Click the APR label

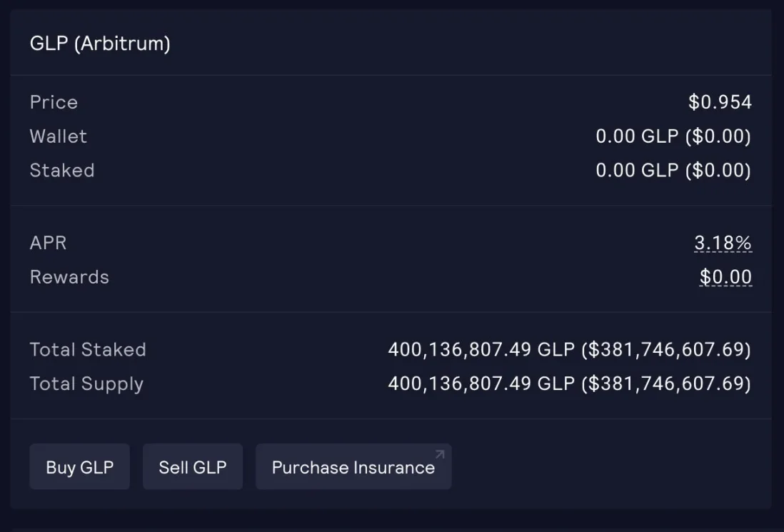[x=48, y=243]
